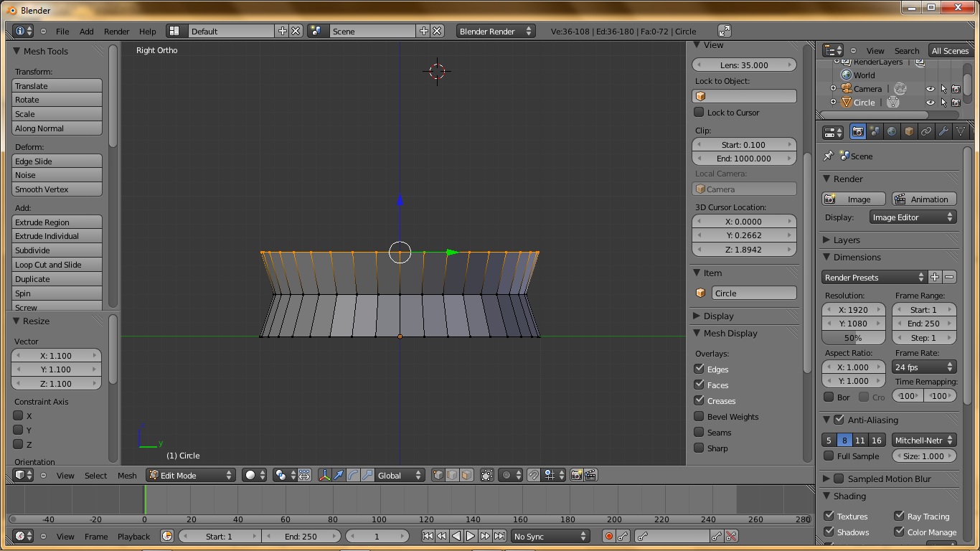
Task: Open 24 fps frame rate dropdown
Action: (x=924, y=367)
